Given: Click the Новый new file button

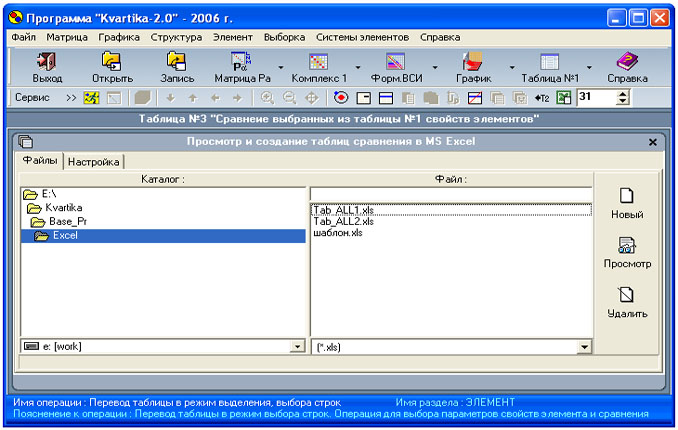Looking at the screenshot, I should [x=627, y=203].
